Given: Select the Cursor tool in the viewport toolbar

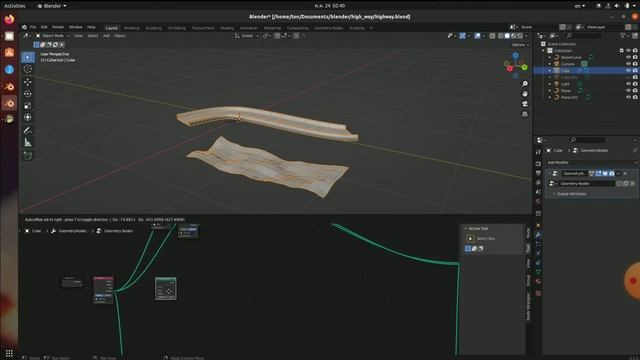Looking at the screenshot, I should click(x=28, y=69).
